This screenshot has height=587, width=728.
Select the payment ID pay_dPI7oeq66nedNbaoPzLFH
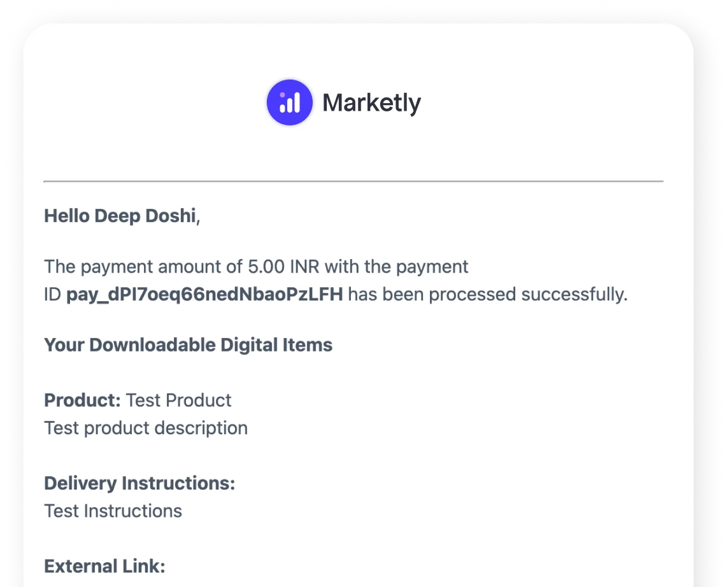coord(204,294)
